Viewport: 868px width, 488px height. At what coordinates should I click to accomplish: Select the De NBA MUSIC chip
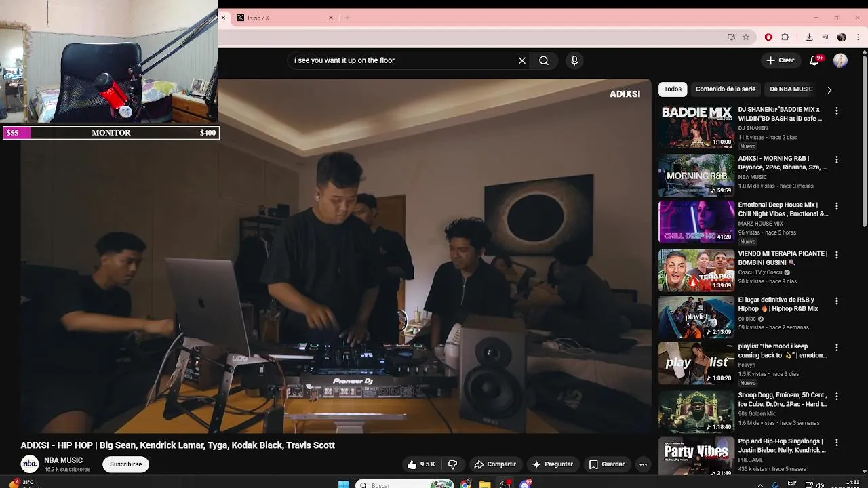(791, 89)
